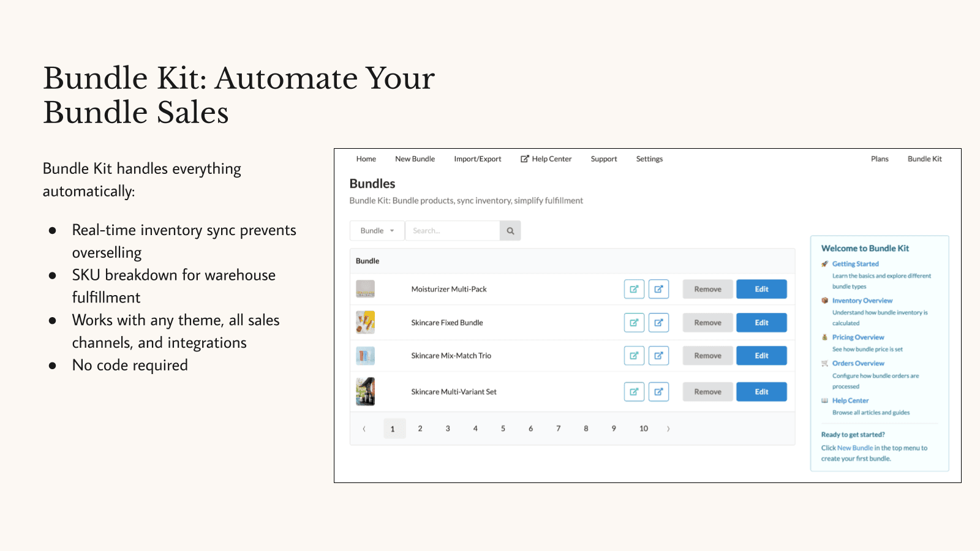Open Help Center link in welcome panel
This screenshot has height=551, width=980.
click(850, 400)
